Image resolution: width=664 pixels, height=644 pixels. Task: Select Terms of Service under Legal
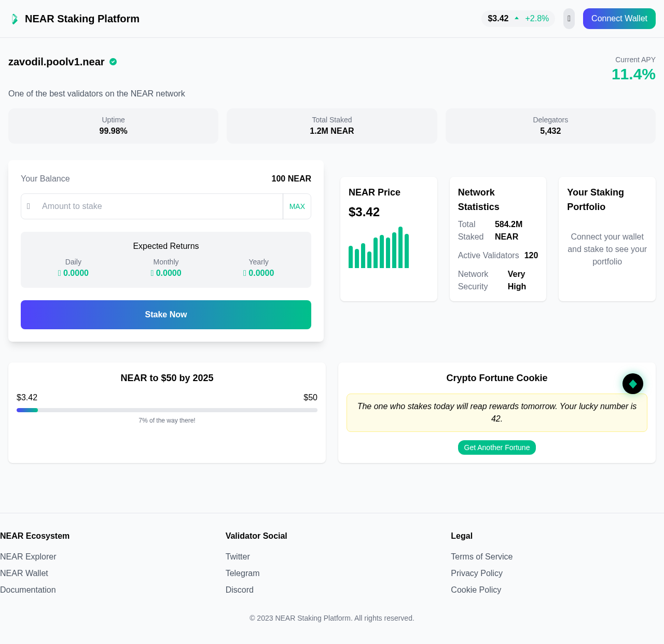tap(481, 556)
